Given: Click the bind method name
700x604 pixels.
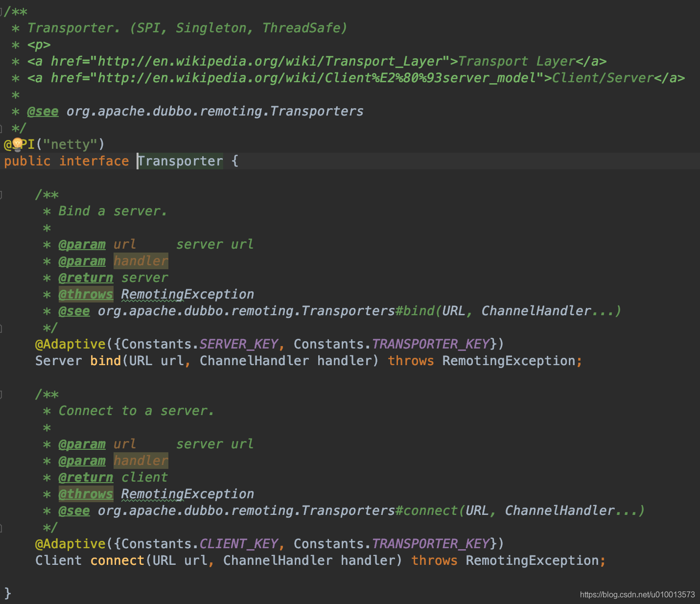Looking at the screenshot, I should (105, 361).
